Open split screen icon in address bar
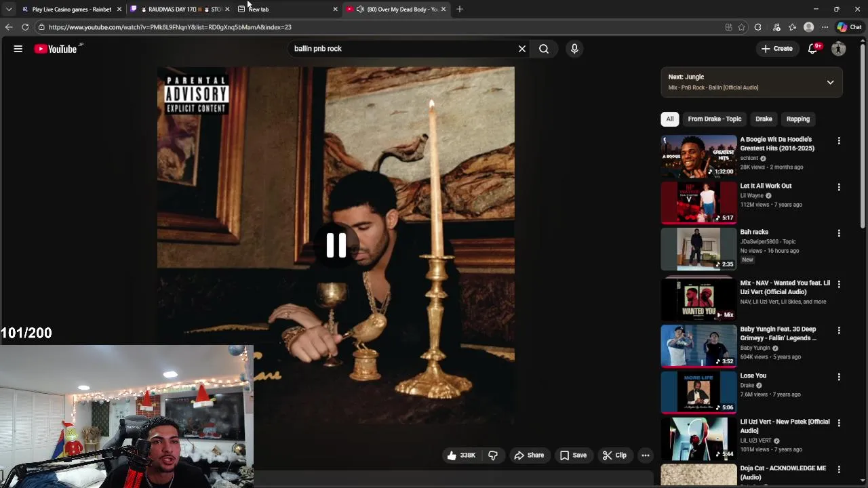The image size is (868, 488). (729, 27)
